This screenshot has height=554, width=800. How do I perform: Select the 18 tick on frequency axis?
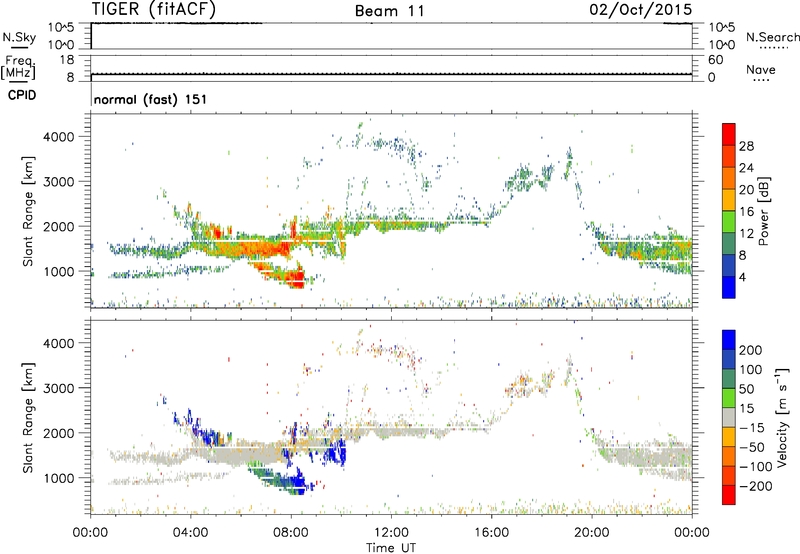point(67,60)
